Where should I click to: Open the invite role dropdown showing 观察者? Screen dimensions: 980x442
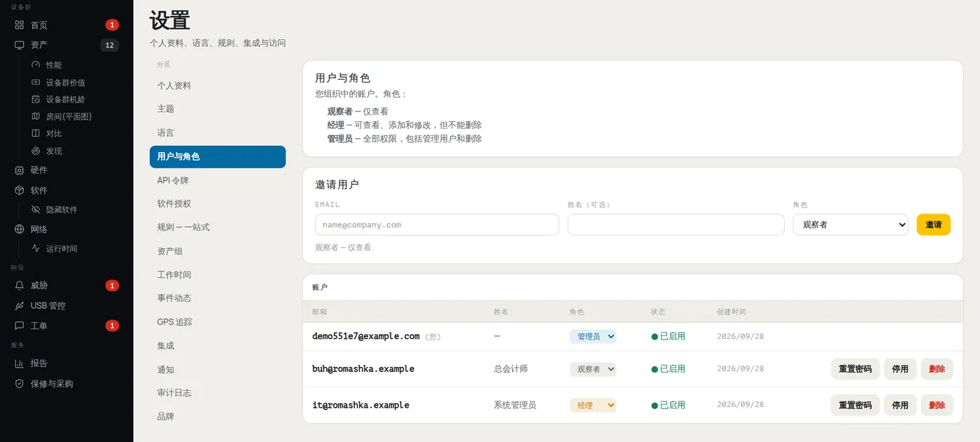(x=850, y=225)
